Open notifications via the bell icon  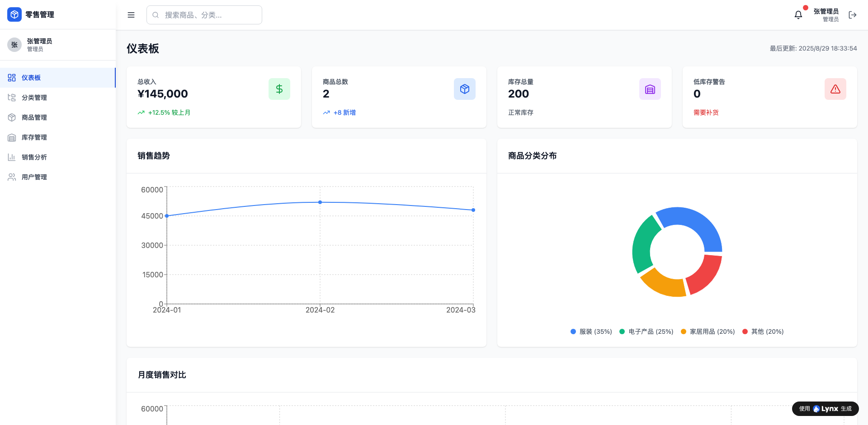(x=798, y=15)
